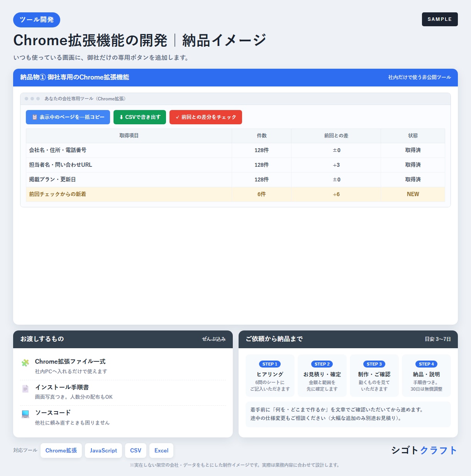
Task: Click the Chrome拡張ファイル一式 item title
Action: [x=70, y=362]
